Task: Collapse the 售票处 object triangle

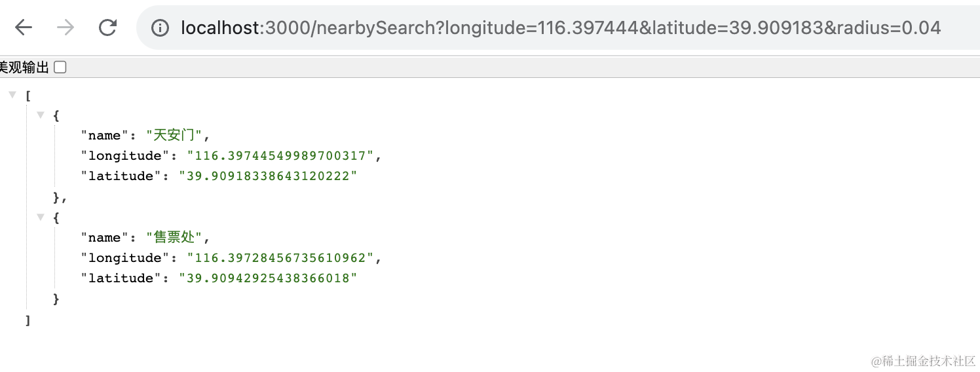Action: coord(41,217)
